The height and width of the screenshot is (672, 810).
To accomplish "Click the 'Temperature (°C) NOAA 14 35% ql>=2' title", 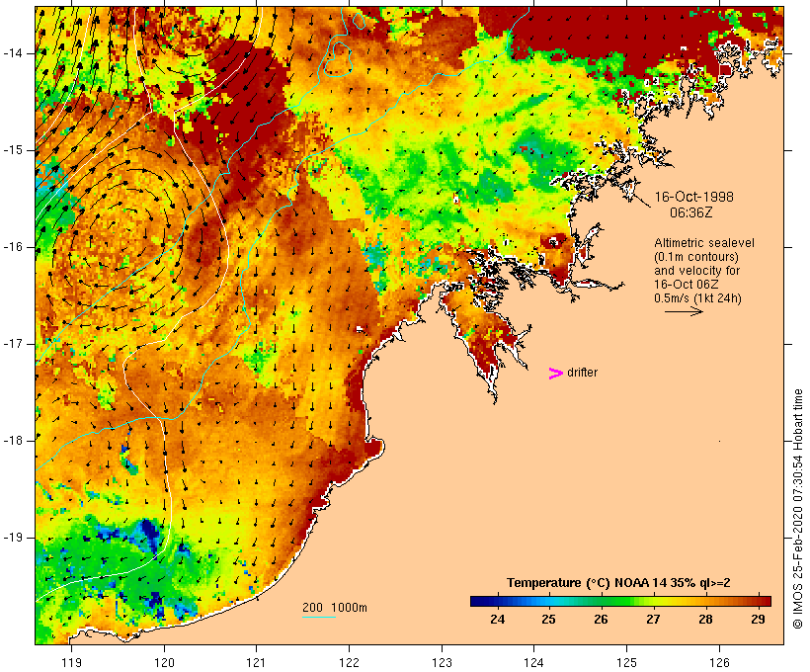I will [x=618, y=583].
